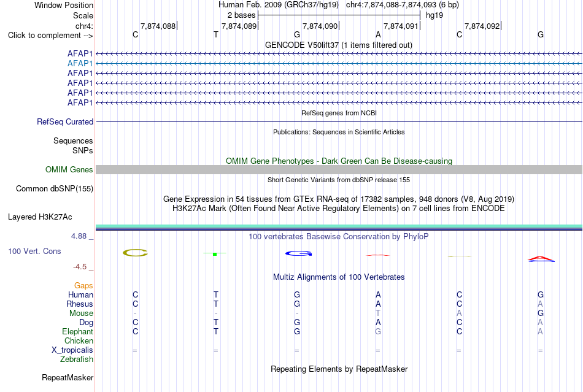Click the faded G mismatch in the Elephant row

[378, 331]
